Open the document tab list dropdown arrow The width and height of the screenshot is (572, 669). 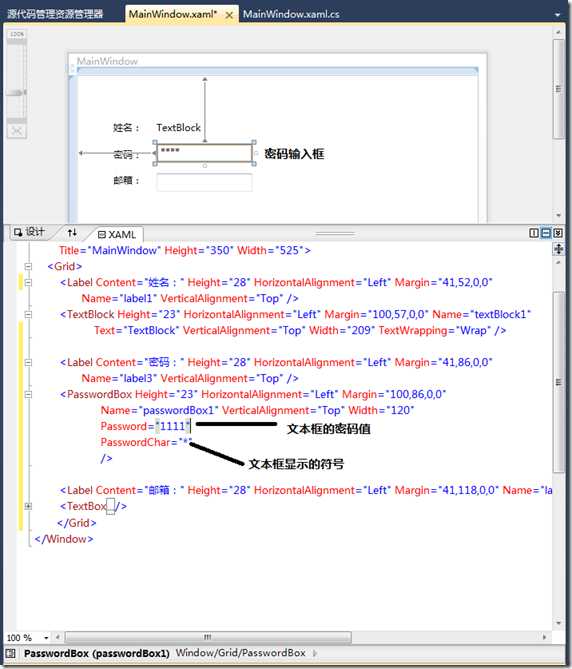pos(557,15)
